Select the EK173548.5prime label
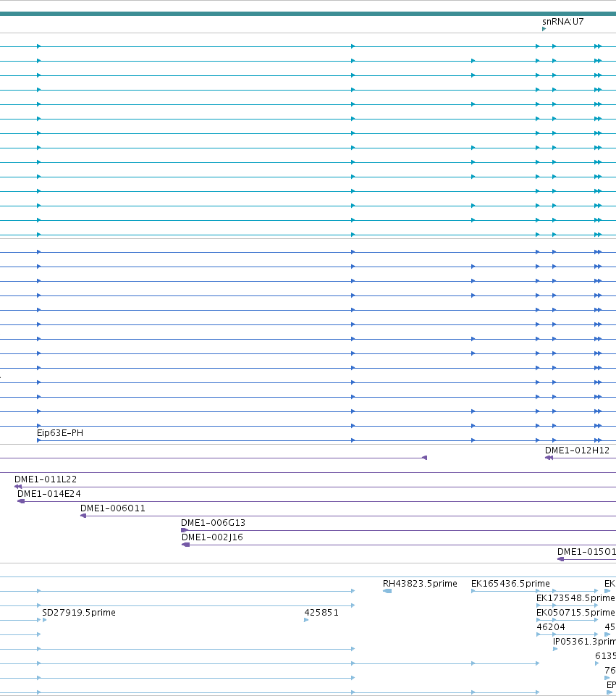 click(575, 598)
